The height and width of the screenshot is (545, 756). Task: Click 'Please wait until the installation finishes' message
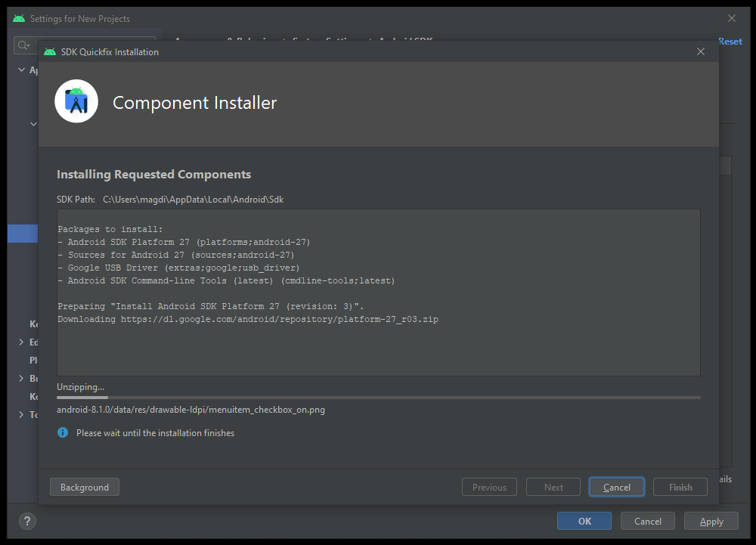[155, 432]
